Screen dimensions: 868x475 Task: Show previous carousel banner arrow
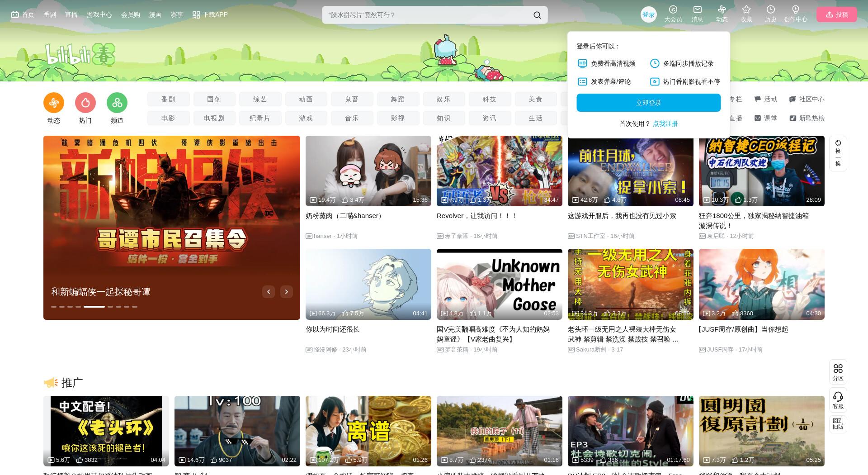[269, 292]
